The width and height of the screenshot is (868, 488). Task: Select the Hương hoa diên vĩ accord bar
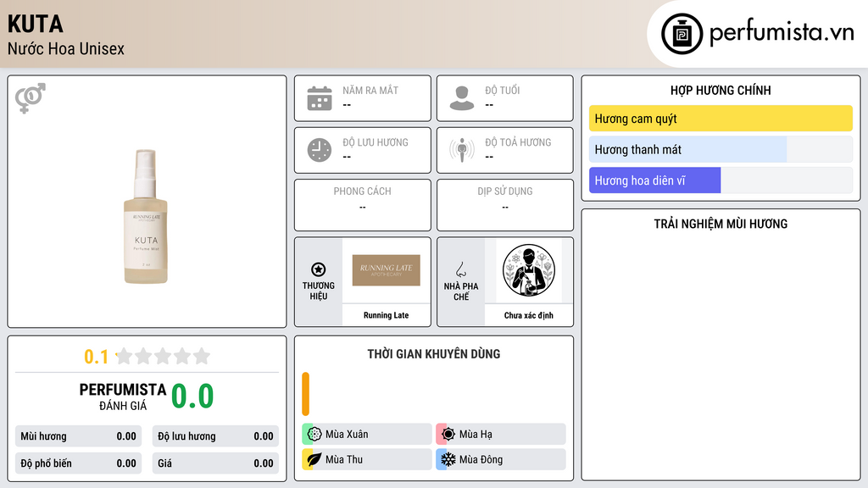click(x=721, y=180)
